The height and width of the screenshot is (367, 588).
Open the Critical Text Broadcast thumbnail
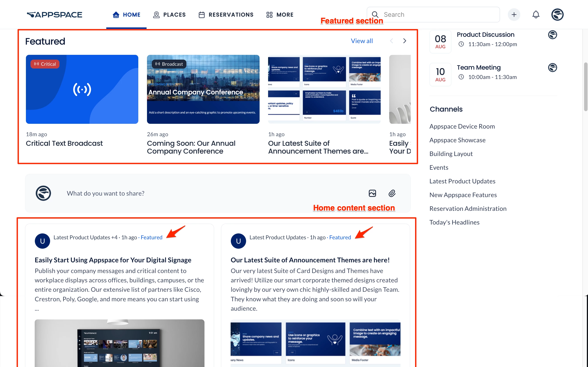(82, 89)
